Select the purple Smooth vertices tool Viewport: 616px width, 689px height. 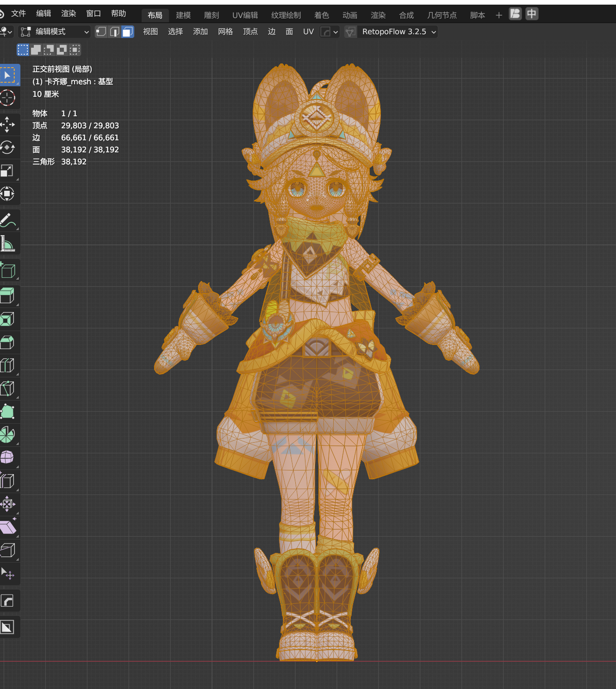coord(7,457)
